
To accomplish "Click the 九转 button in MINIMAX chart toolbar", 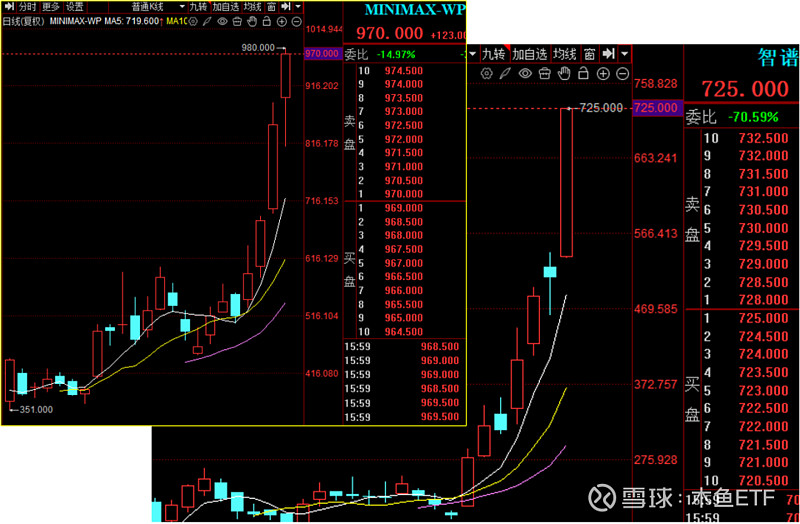I will tap(198, 7).
